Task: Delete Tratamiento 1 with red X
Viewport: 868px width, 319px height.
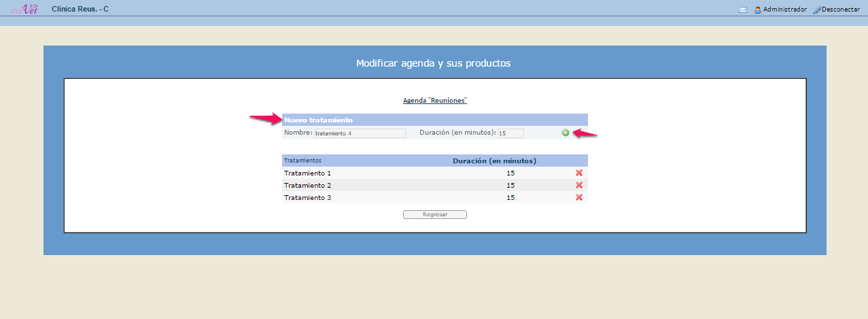Action: click(579, 173)
